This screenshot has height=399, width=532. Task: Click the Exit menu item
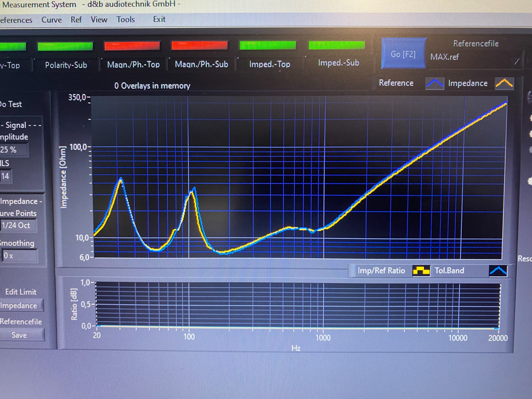(159, 19)
